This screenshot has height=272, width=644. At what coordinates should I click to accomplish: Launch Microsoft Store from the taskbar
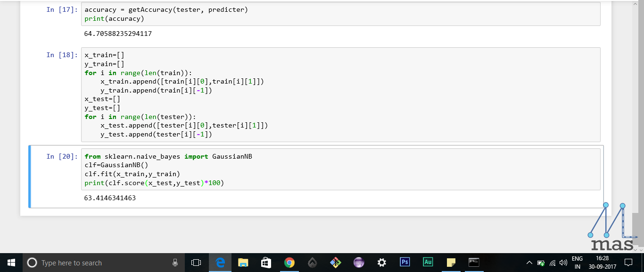point(266,263)
